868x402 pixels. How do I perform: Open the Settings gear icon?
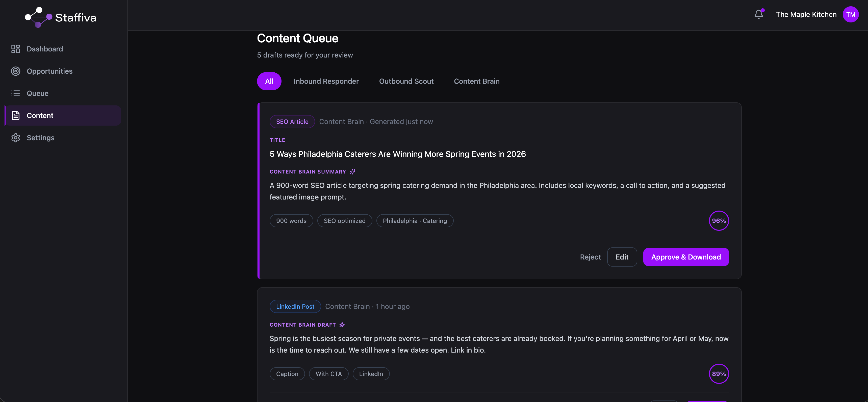click(x=15, y=138)
